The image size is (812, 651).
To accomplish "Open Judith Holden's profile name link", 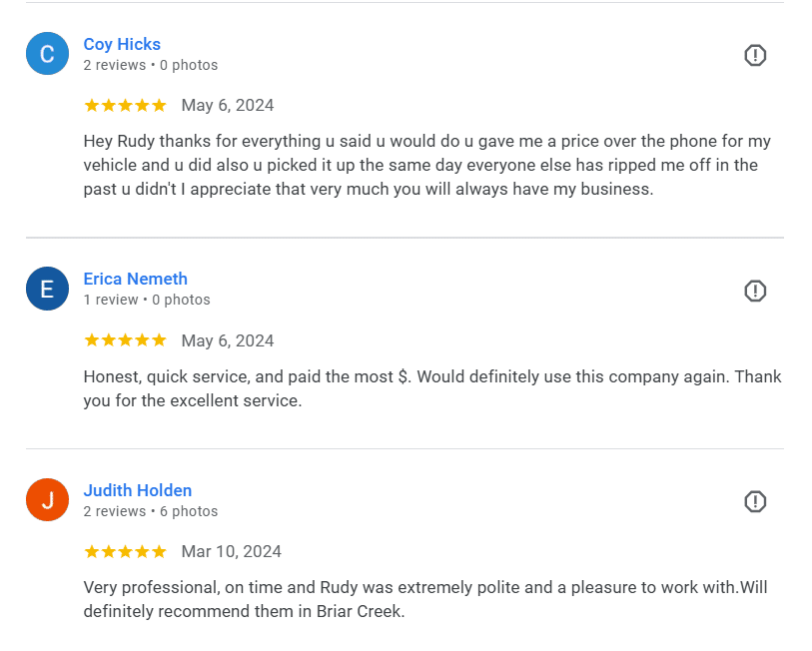I will 137,490.
